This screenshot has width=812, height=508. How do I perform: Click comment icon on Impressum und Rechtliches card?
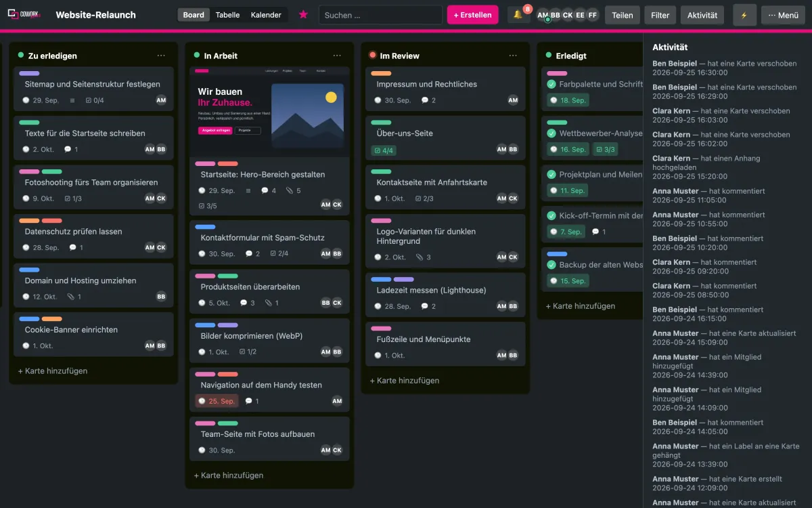[x=425, y=100]
